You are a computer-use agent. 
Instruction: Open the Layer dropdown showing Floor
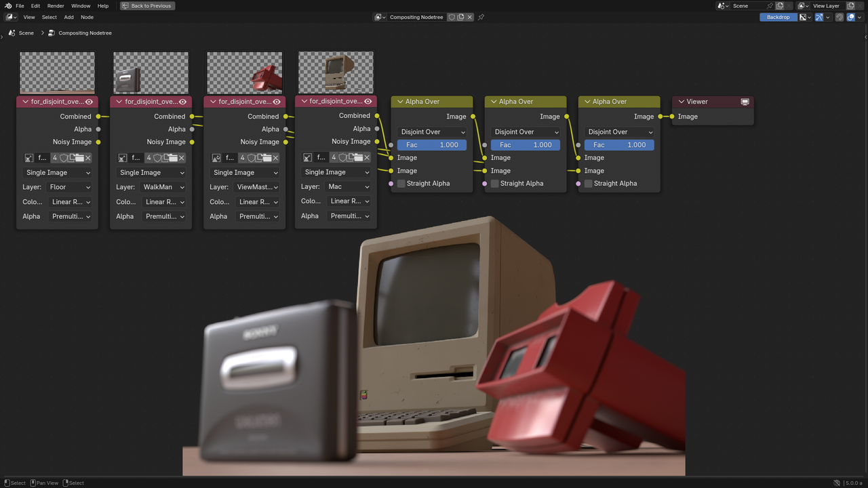(x=70, y=187)
